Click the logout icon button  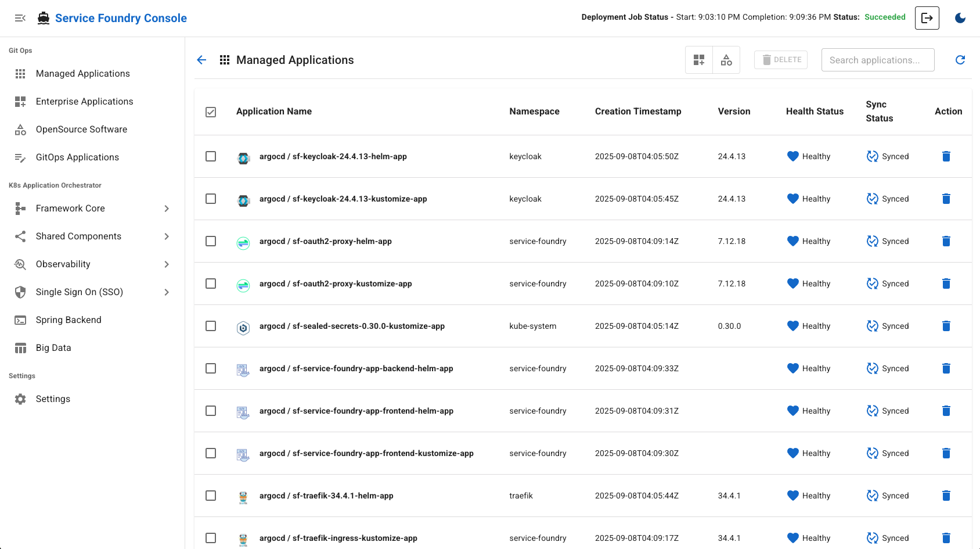click(x=927, y=18)
